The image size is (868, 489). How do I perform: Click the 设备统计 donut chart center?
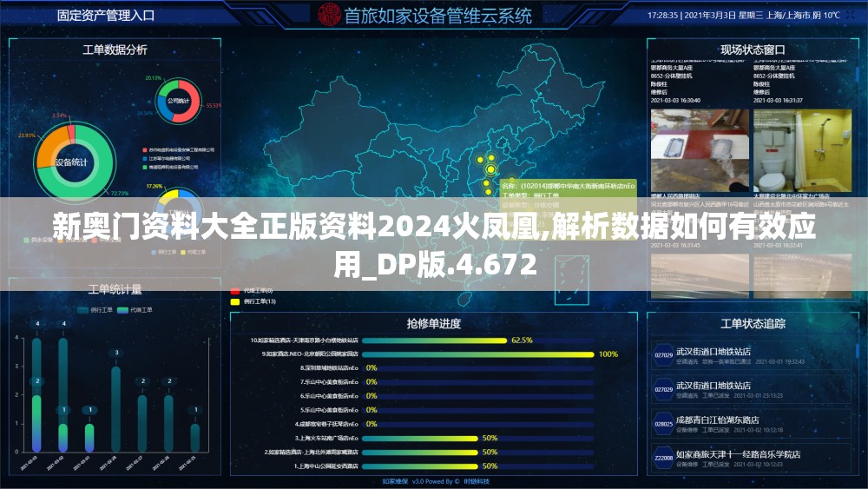click(71, 162)
